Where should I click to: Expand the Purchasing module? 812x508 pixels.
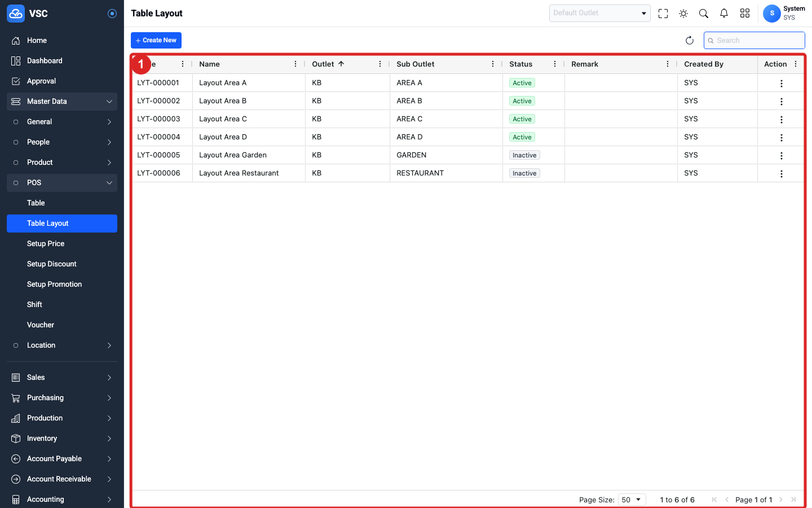62,398
